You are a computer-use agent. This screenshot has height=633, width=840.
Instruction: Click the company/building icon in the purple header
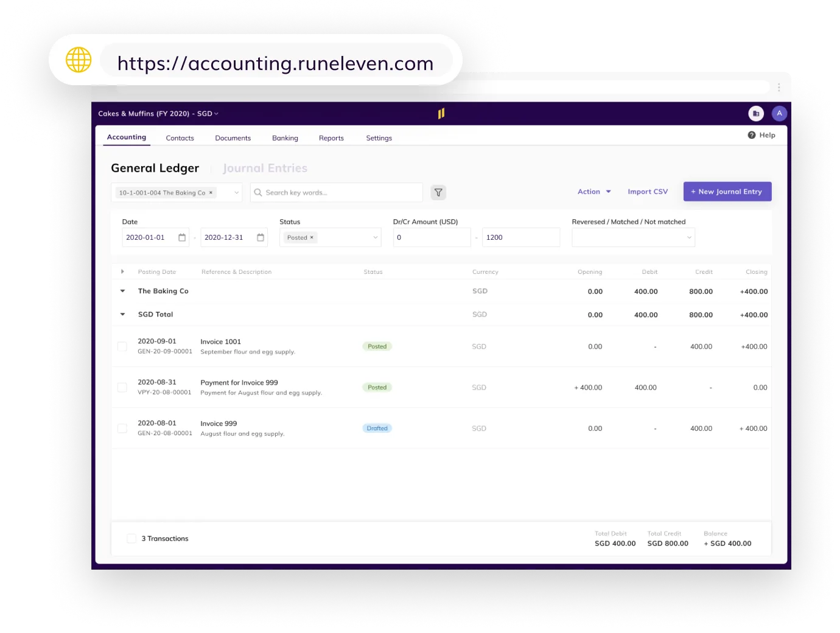coord(756,113)
